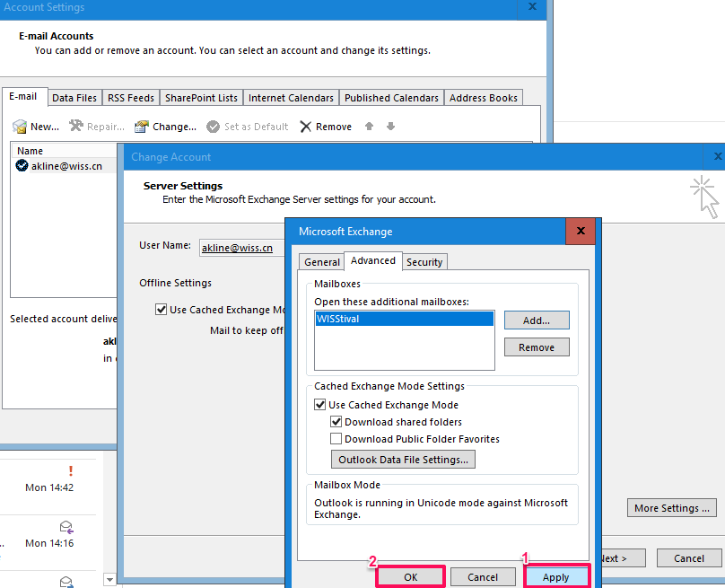Click the Remove X icon in Account Settings
Screen dimensions: 725x588
pyautogui.click(x=306, y=127)
